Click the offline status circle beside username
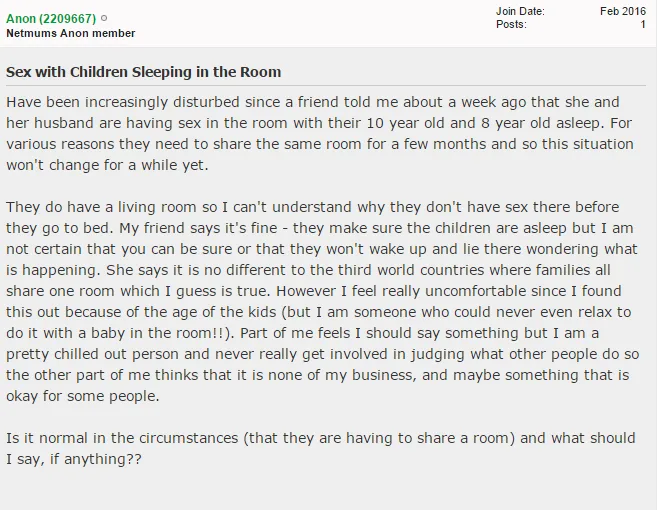The width and height of the screenshot is (657, 510). point(104,18)
